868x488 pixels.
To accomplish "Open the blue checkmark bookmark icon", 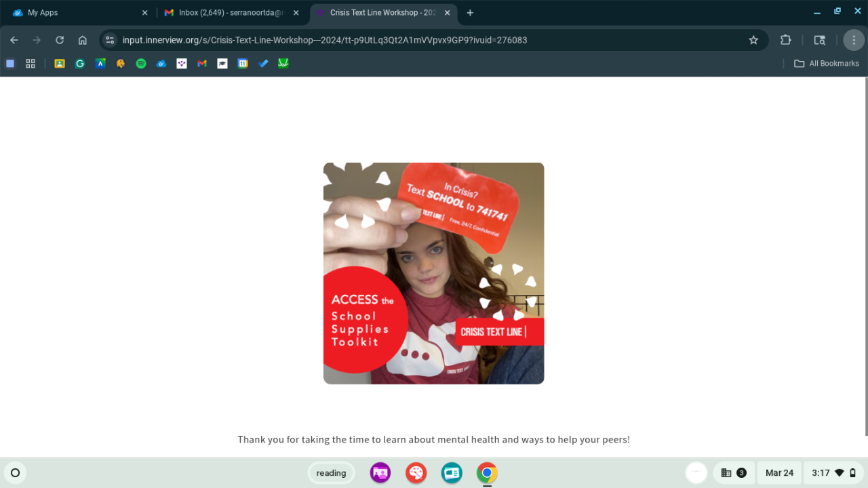I will (263, 64).
